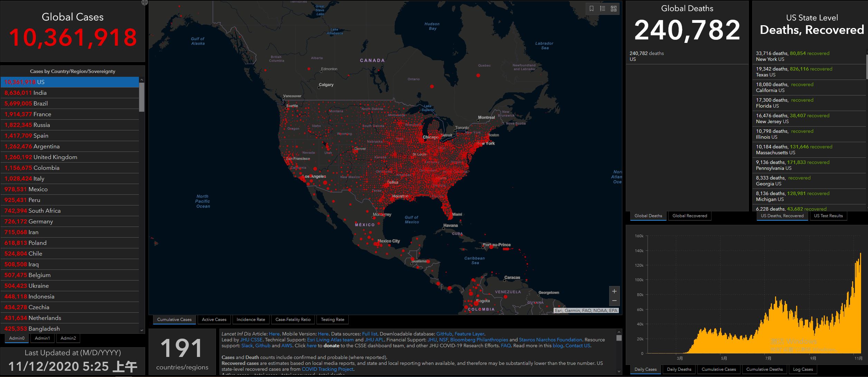
Task: Open the map bookmarks icon
Action: [x=592, y=9]
